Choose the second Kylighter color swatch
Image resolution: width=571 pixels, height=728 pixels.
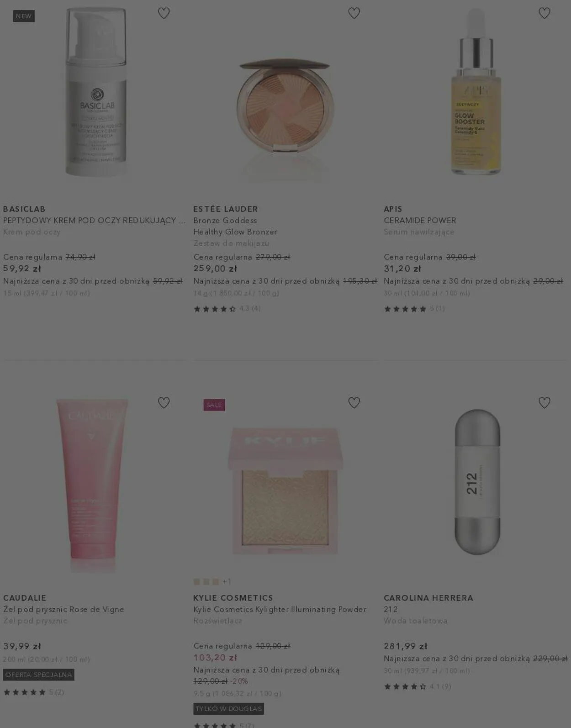(206, 581)
